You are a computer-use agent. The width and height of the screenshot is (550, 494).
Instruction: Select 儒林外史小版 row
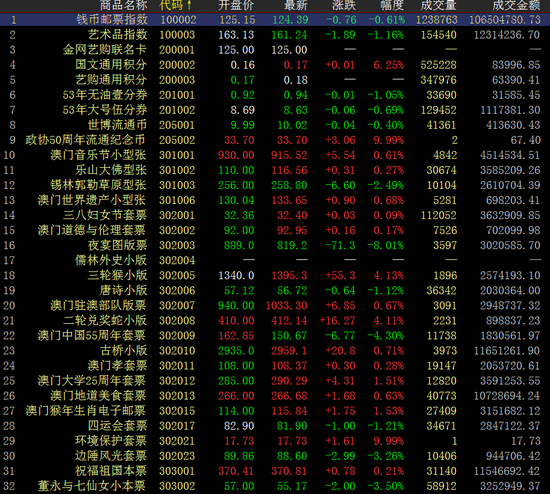275,260
